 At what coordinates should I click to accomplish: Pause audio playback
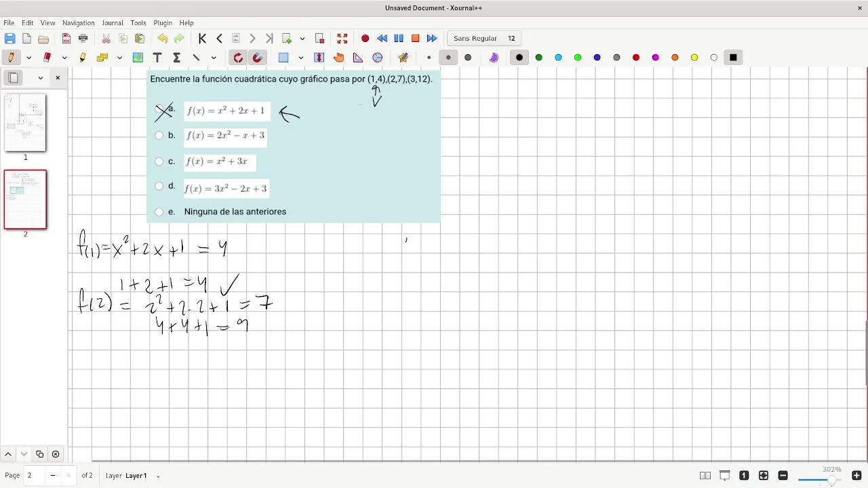(x=399, y=39)
